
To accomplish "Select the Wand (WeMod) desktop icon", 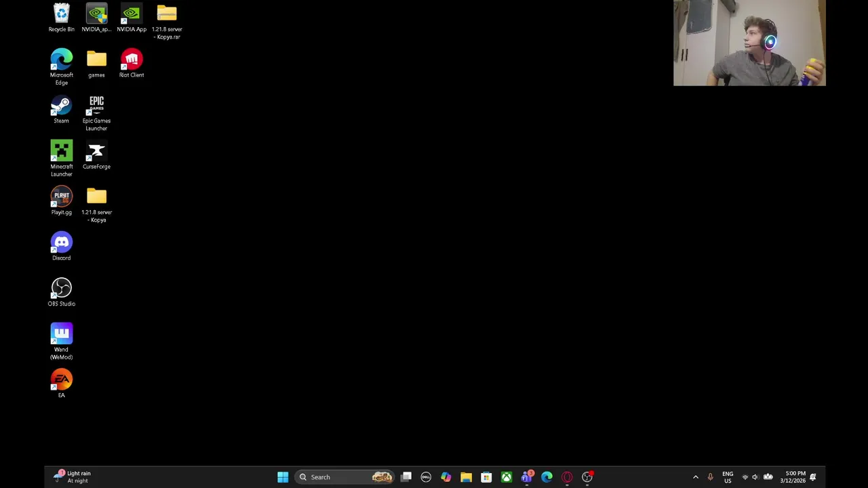I will [61, 342].
